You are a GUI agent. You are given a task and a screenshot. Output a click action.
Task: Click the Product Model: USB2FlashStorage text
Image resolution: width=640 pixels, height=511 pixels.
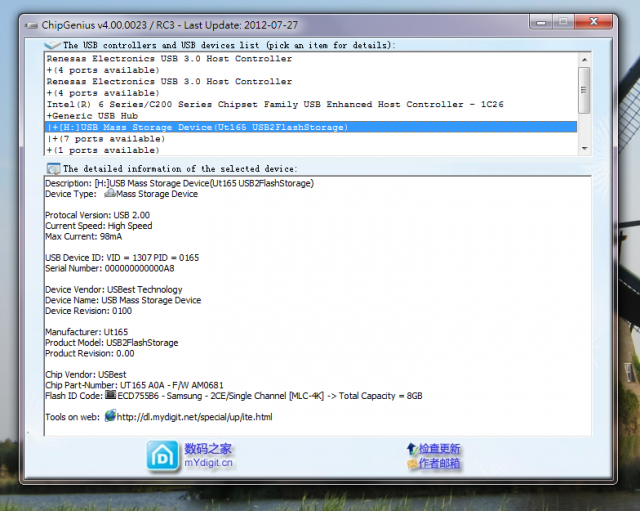pyautogui.click(x=111, y=342)
